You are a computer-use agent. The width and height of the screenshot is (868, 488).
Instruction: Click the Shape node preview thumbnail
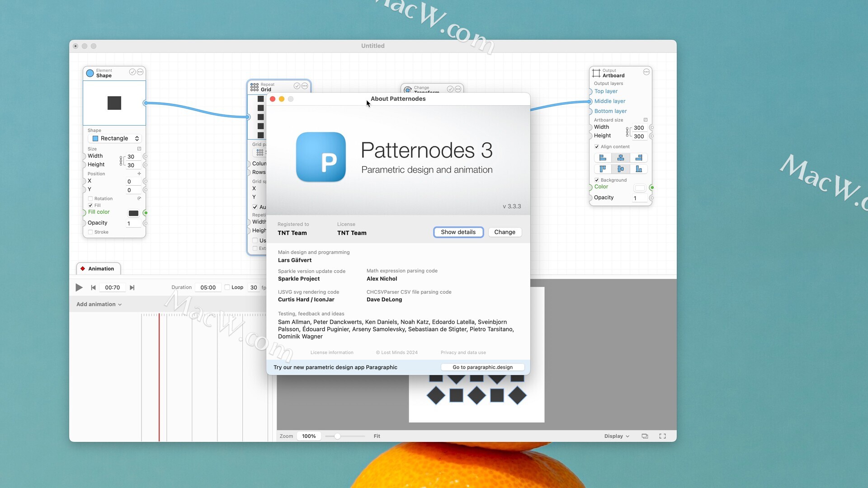(x=114, y=103)
